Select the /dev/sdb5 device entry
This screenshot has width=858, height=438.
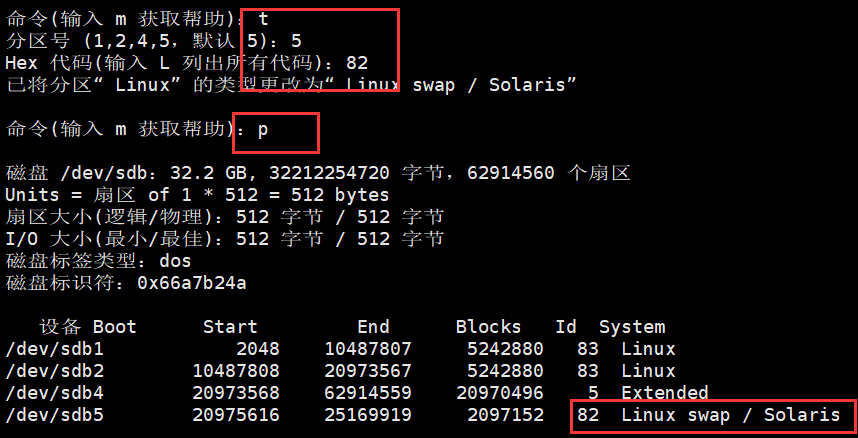[54, 415]
